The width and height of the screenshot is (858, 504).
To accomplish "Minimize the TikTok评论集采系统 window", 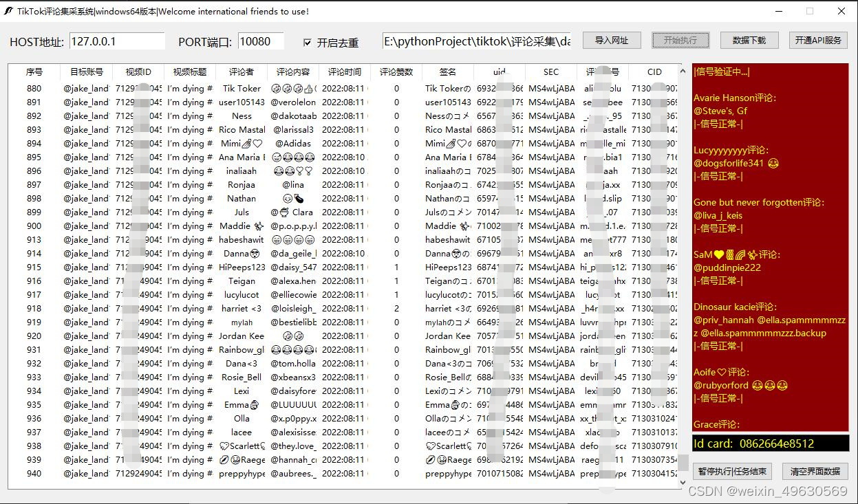I will pyautogui.click(x=780, y=11).
